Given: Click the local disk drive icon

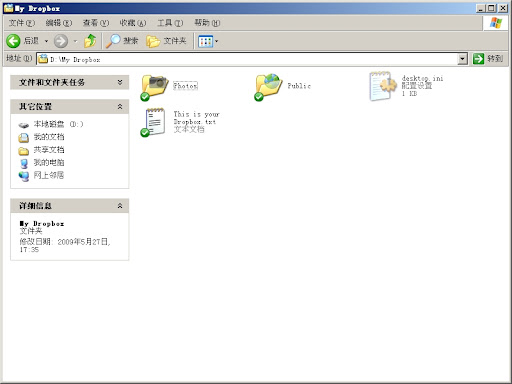Looking at the screenshot, I should [24, 125].
